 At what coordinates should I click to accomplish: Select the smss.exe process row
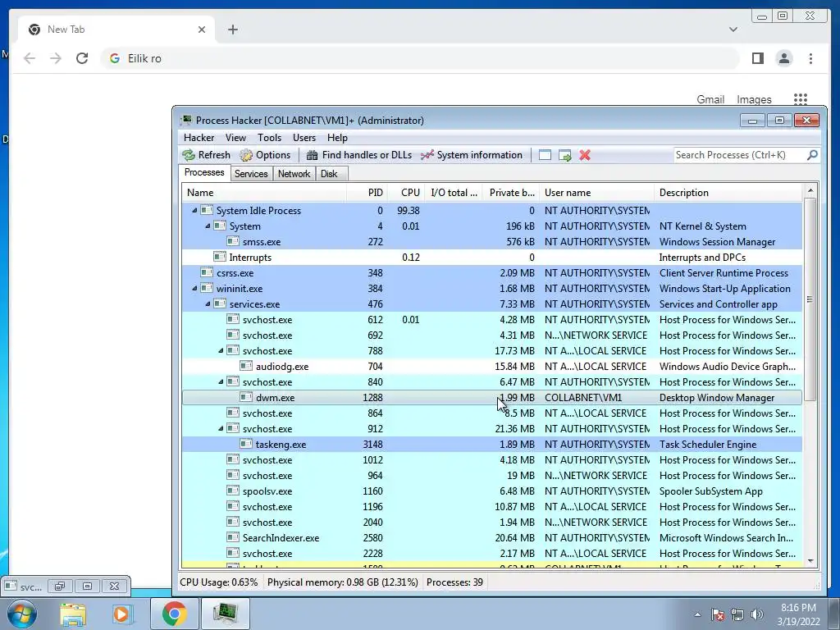[x=492, y=242]
